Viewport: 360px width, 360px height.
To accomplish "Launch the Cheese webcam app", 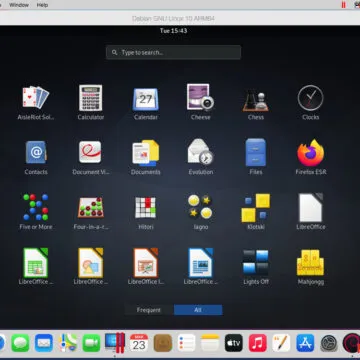I will tap(200, 97).
